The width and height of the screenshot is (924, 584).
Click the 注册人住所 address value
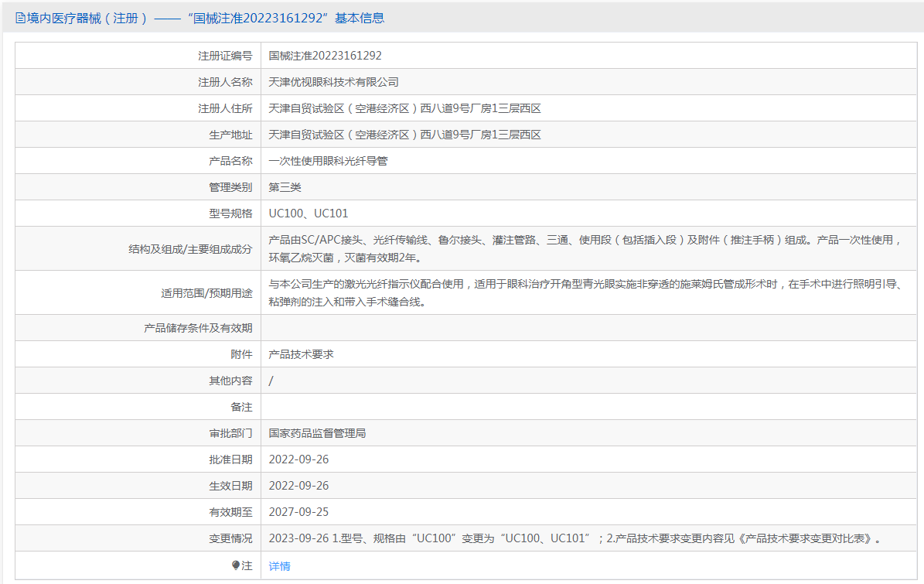pyautogui.click(x=405, y=108)
